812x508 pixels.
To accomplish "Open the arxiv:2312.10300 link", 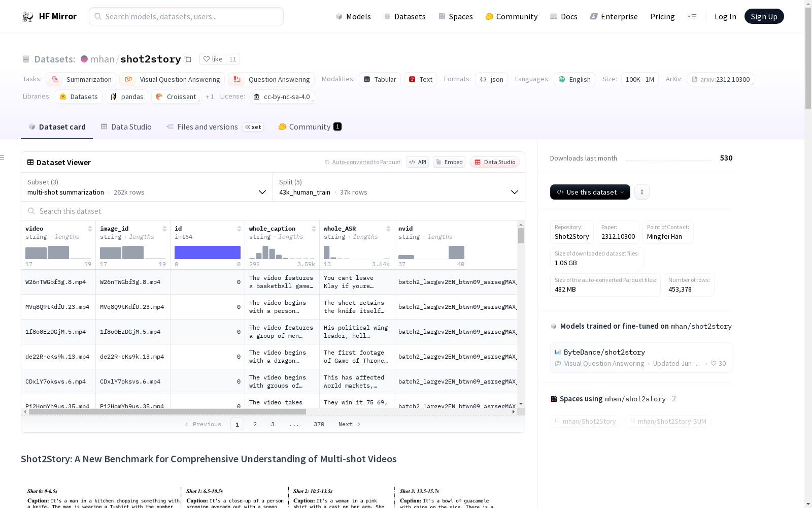I will [x=721, y=79].
